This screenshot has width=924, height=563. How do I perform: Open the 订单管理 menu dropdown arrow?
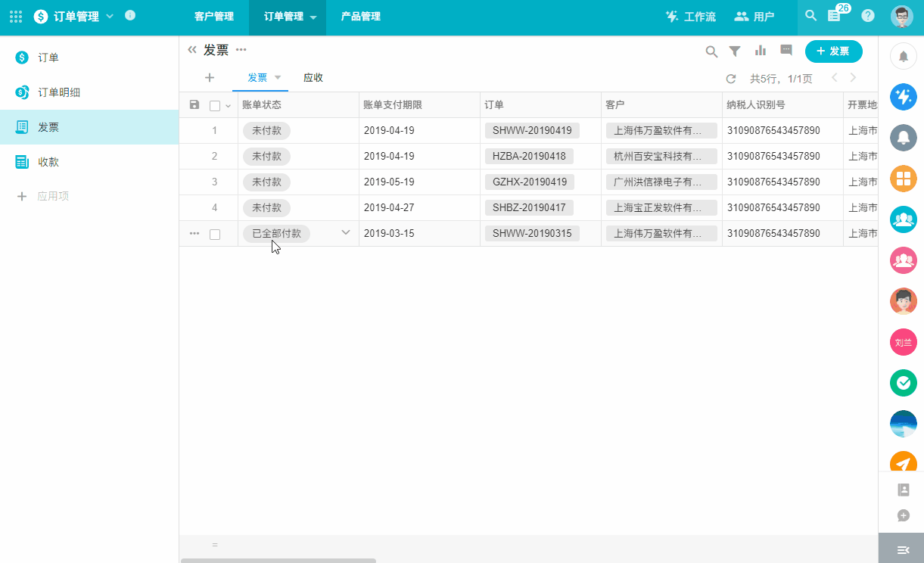tap(313, 17)
